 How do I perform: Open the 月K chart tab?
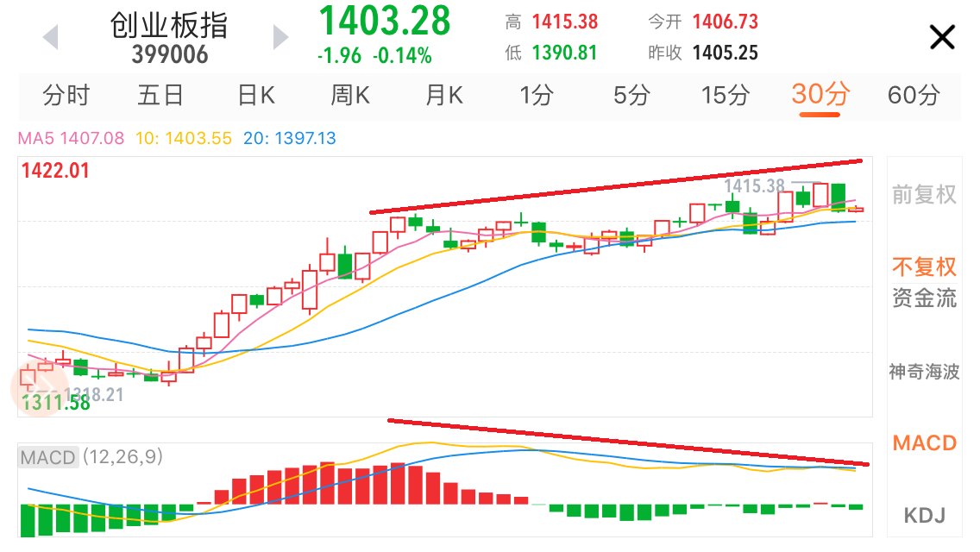coord(443,96)
